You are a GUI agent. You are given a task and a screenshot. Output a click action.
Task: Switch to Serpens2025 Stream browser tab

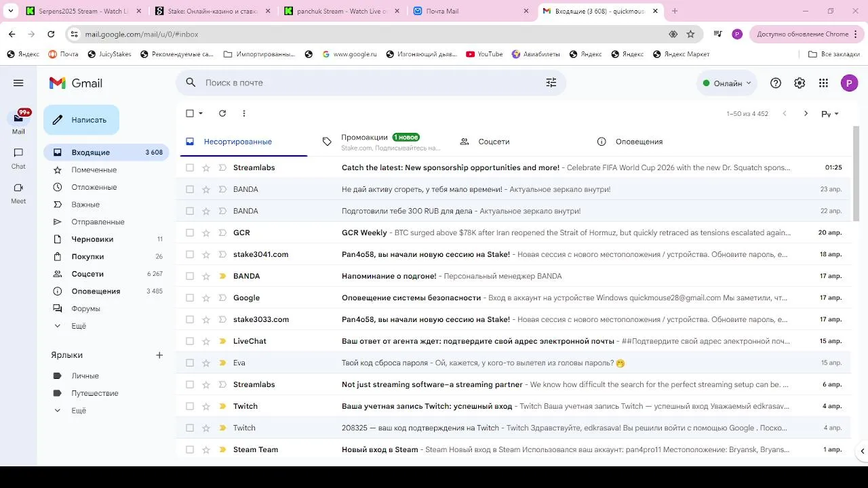83,11
